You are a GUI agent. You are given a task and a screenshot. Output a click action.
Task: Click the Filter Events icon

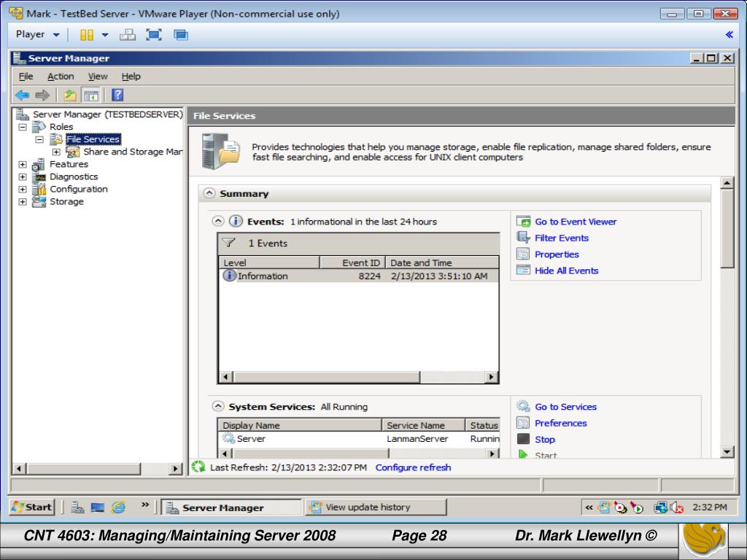tap(523, 238)
